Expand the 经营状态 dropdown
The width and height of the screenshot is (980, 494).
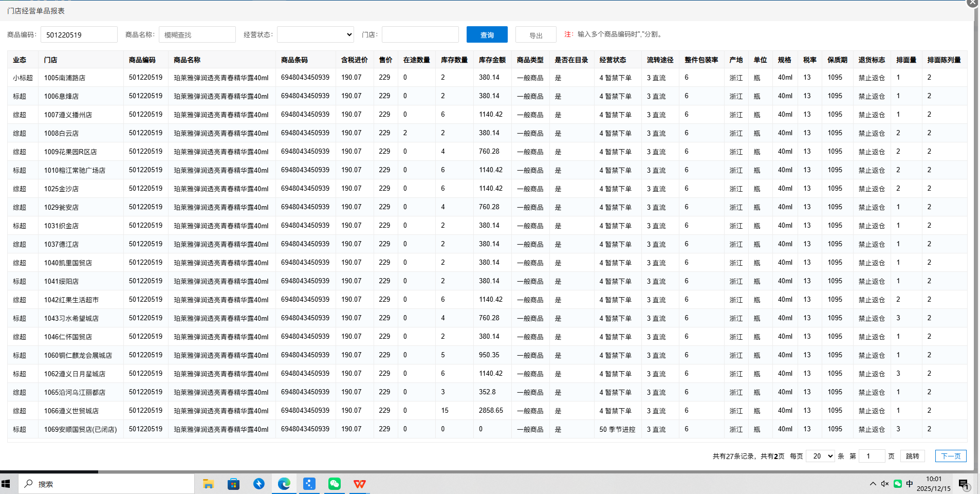click(316, 34)
